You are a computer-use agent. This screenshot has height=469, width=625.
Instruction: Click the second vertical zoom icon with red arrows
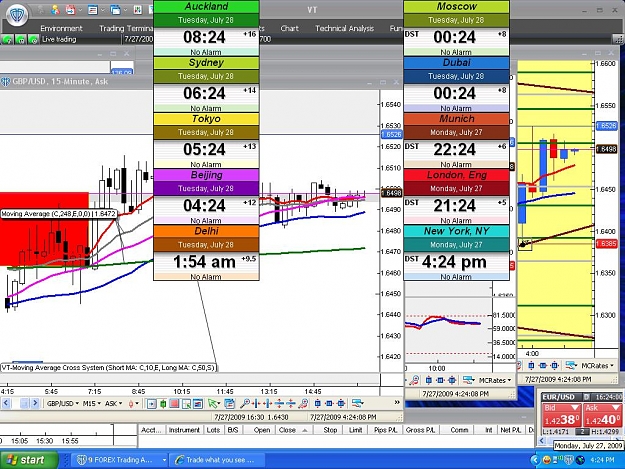(291, 404)
